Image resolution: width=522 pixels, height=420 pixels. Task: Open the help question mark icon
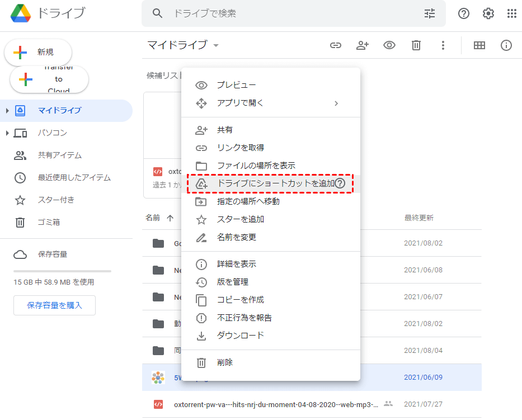464,13
